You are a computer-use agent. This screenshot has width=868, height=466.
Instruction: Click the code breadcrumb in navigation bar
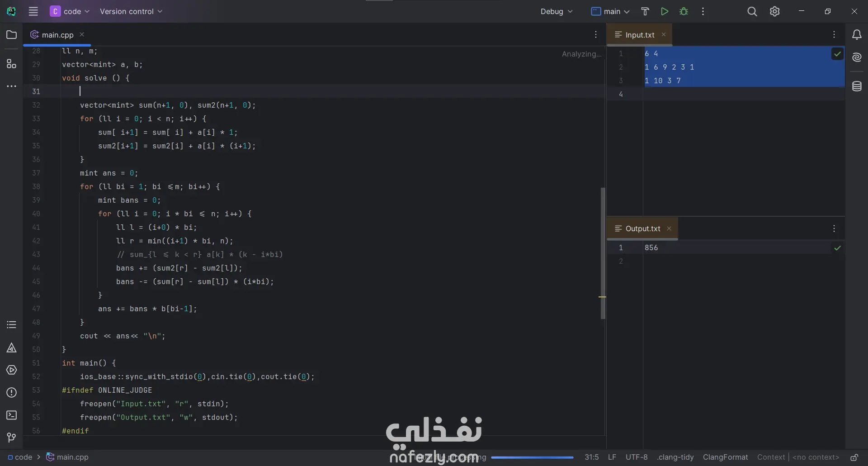(x=20, y=457)
